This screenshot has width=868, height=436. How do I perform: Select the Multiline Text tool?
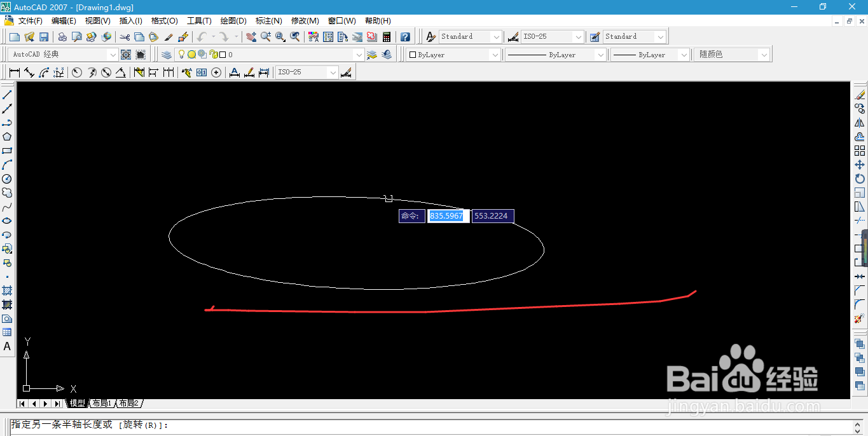pyautogui.click(x=7, y=346)
